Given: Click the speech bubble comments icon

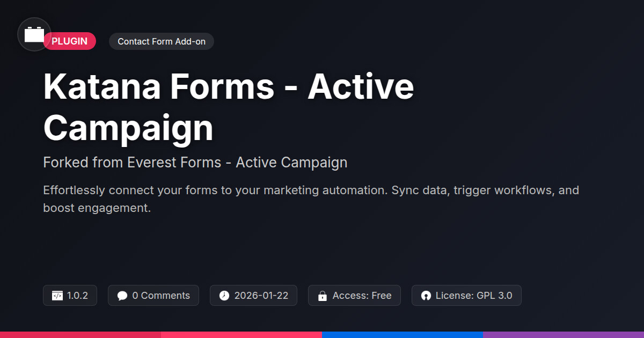Looking at the screenshot, I should pos(122,296).
